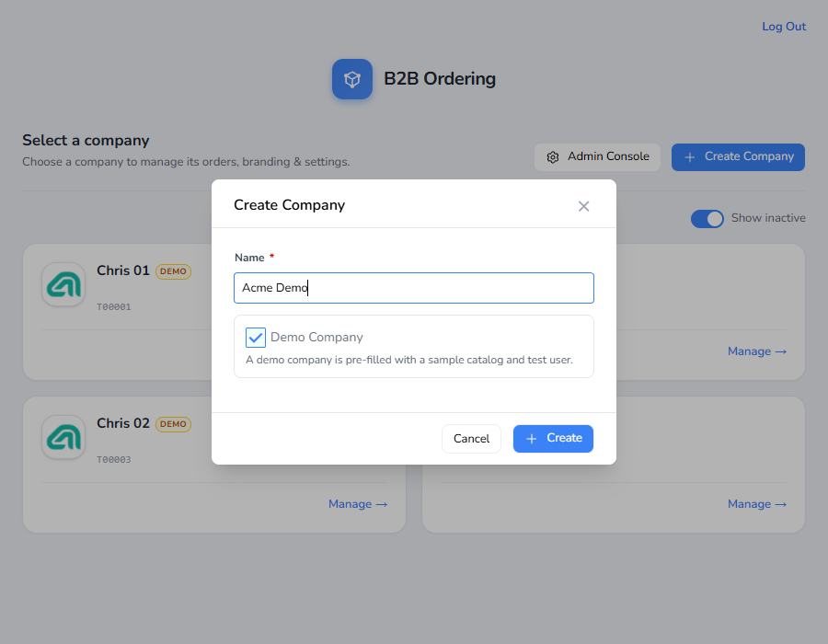Click Manage link in top-right company card
This screenshot has width=828, height=644.
pyautogui.click(x=757, y=351)
